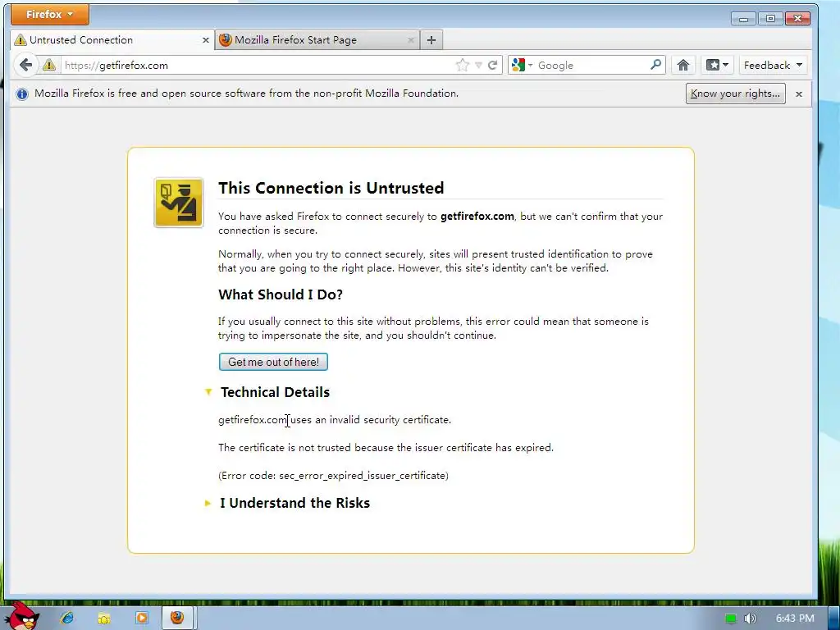Click the warning site identity icon in address bar
Screen dimensions: 840x630
tap(49, 66)
